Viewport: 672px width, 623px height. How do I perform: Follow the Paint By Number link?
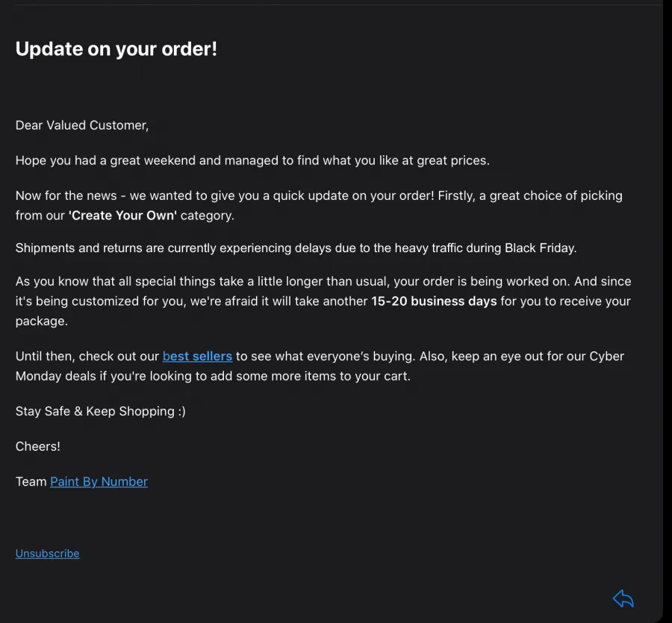point(99,482)
